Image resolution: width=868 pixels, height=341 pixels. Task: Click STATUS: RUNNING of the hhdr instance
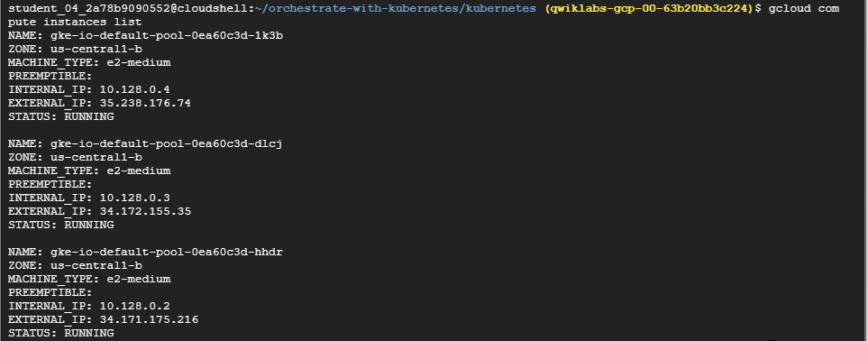61,333
